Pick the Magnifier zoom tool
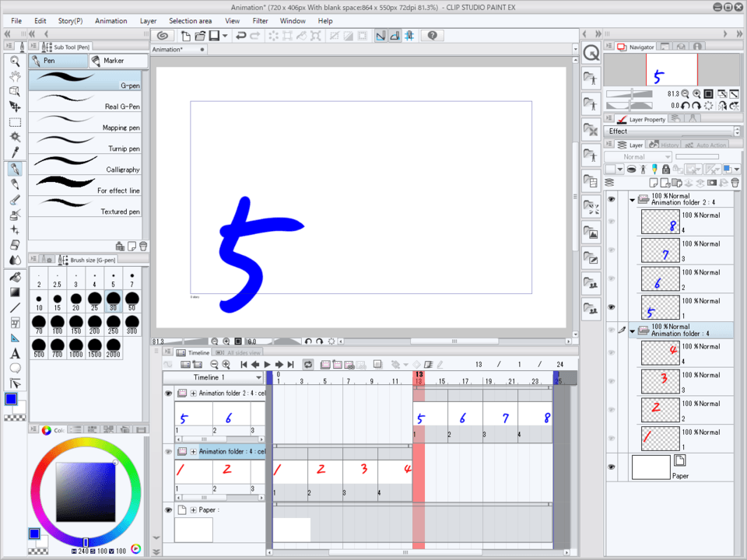The image size is (747, 560). (15, 61)
